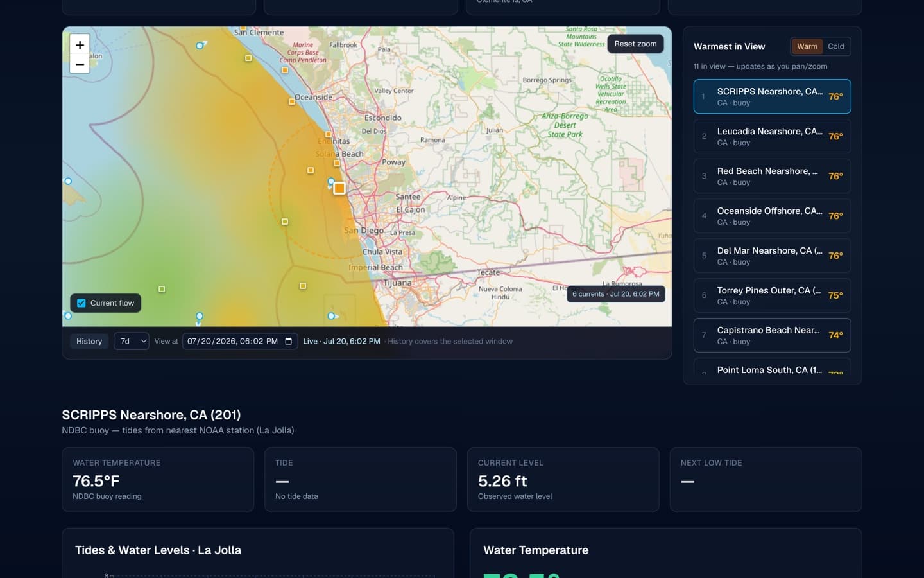Click the Next Low Tide card
This screenshot has width=924, height=578.
point(766,480)
